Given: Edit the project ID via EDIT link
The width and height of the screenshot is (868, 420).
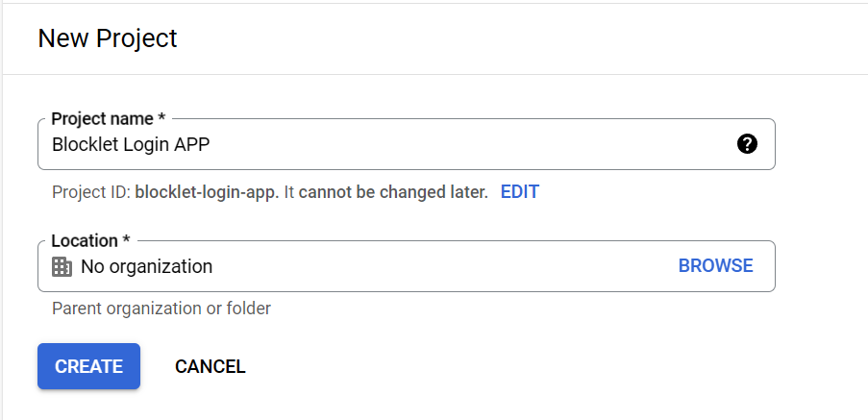Looking at the screenshot, I should (519, 192).
